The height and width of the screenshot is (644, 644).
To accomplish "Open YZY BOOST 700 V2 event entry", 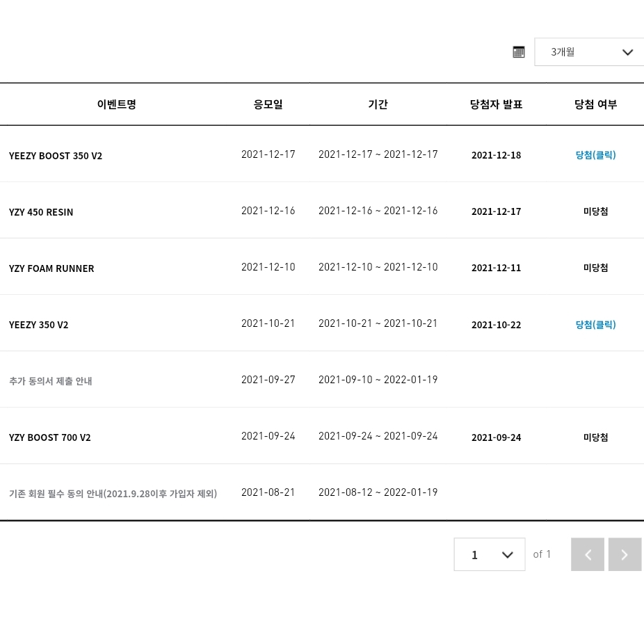I will pos(49,437).
